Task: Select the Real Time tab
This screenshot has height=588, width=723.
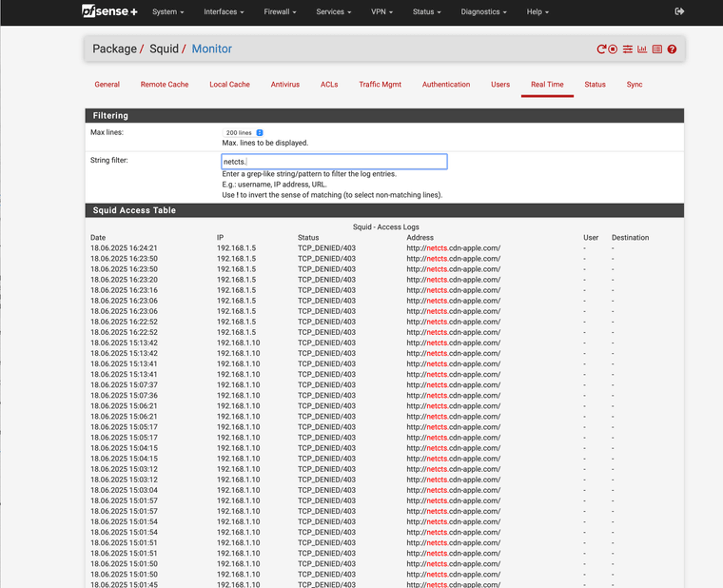Action: [x=547, y=85]
